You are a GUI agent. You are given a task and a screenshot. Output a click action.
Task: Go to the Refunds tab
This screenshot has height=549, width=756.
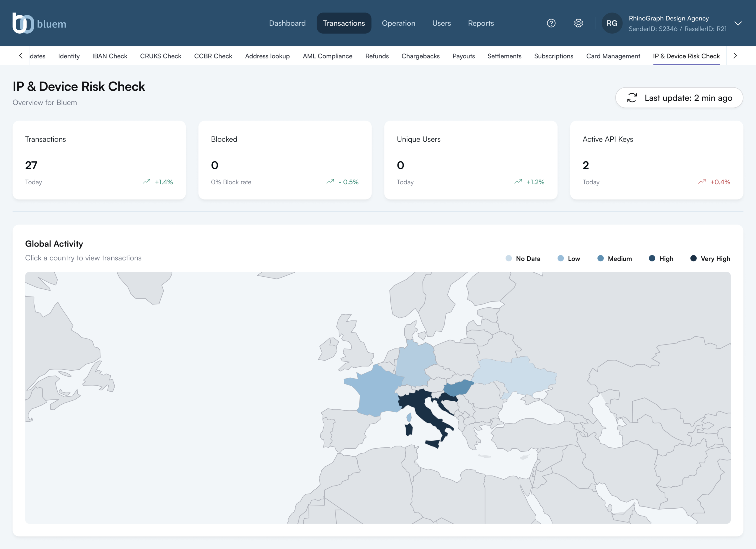point(377,56)
